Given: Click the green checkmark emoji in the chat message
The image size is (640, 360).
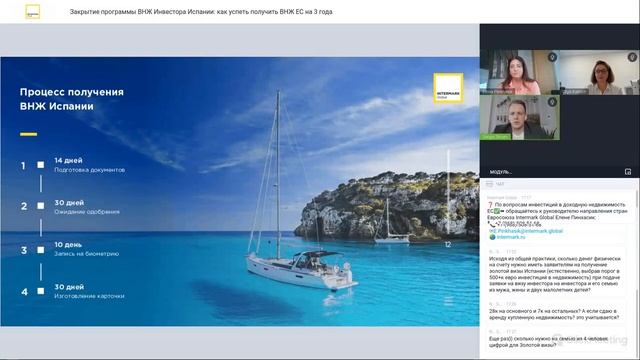Looking at the screenshot, I should point(497,211).
